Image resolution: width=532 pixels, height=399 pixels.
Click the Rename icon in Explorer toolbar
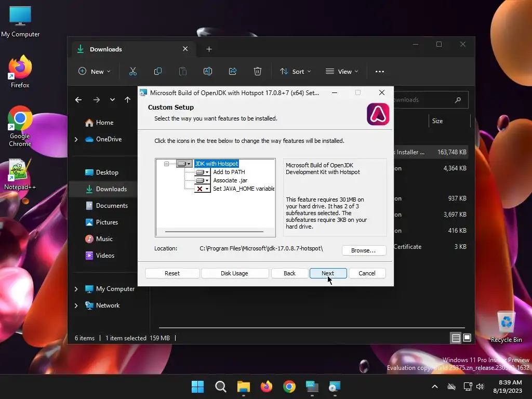click(x=208, y=72)
